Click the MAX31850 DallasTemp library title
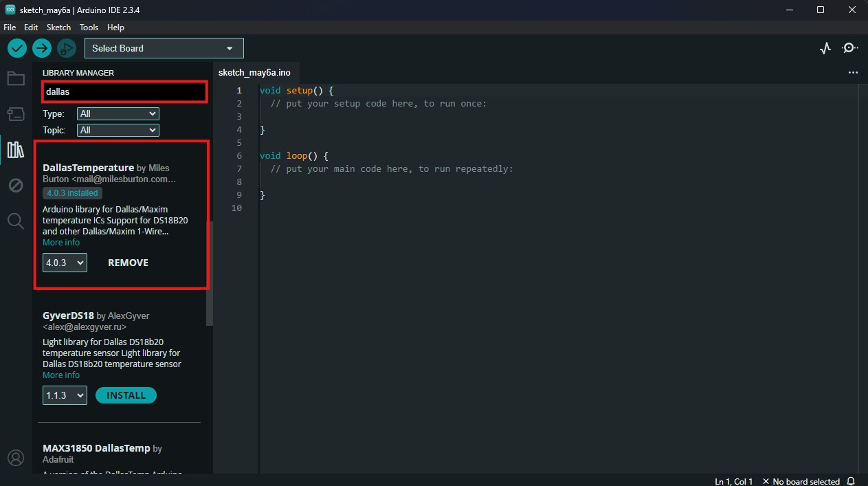The width and height of the screenshot is (868, 486). tap(96, 448)
